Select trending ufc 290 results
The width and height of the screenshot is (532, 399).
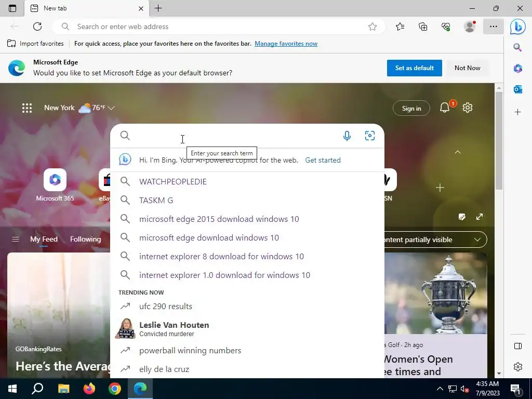(247, 306)
